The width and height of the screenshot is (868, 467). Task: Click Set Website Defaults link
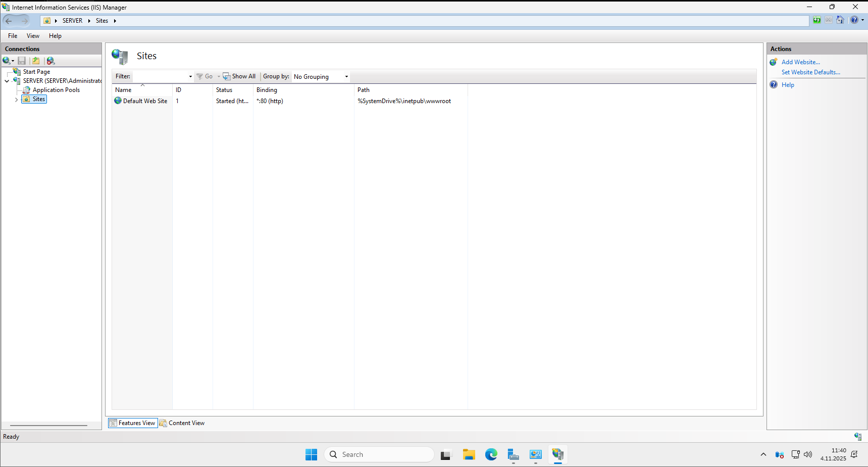(810, 72)
